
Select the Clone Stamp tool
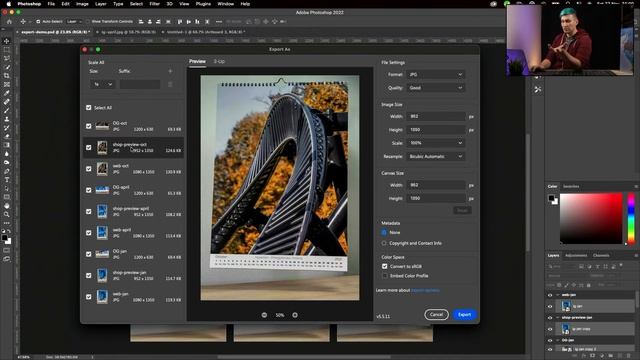[7, 119]
